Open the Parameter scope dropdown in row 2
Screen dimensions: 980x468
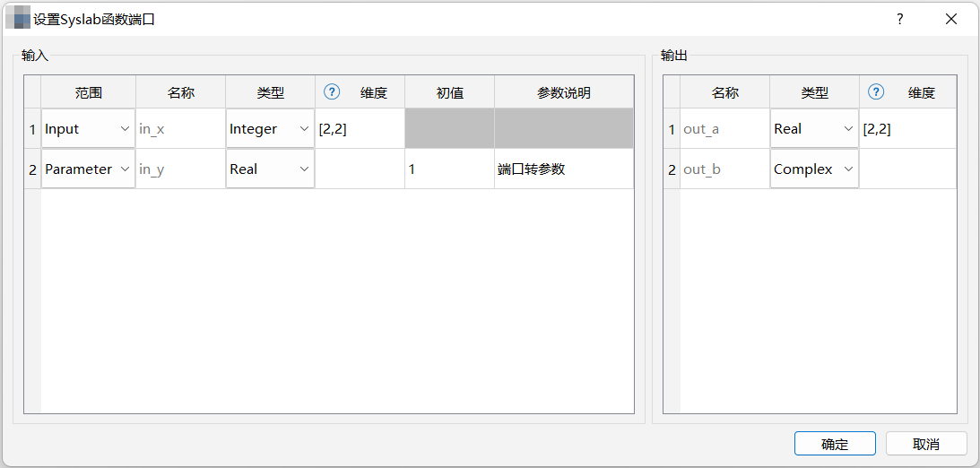(x=88, y=169)
